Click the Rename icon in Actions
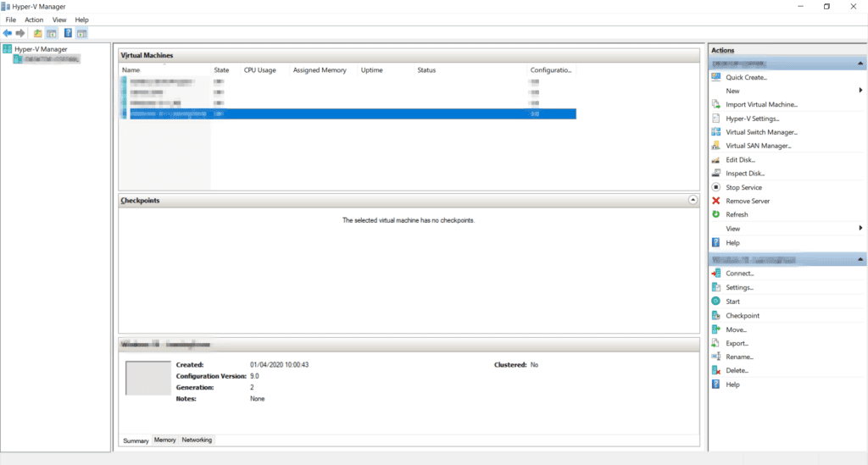Viewport: 868px width, 465px height. (x=715, y=356)
